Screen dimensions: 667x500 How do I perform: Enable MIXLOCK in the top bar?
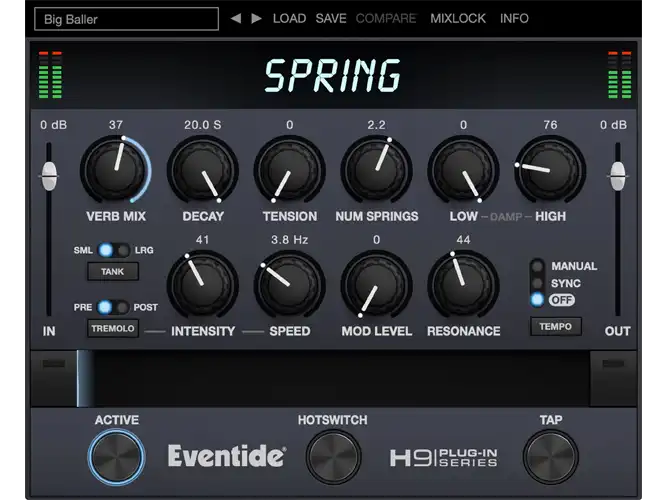click(458, 18)
